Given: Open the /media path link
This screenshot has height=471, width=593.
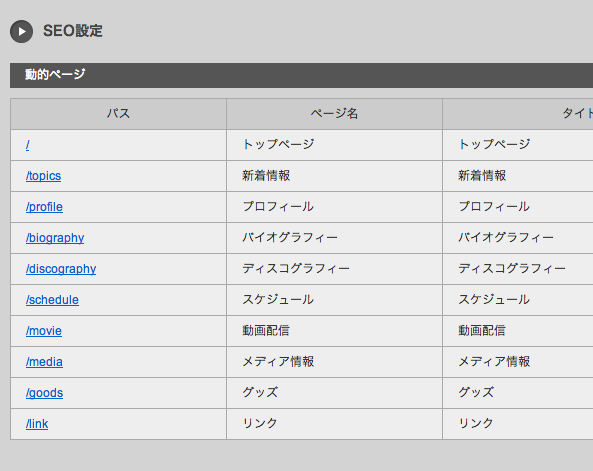Looking at the screenshot, I should 44,362.
